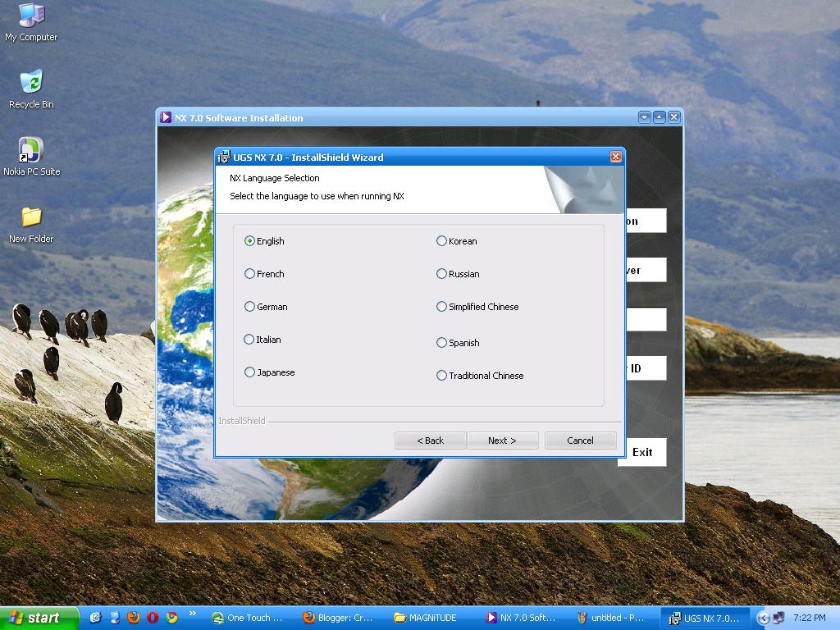Image resolution: width=840 pixels, height=630 pixels.
Task: Click the 7:22 PM system clock
Action: tap(810, 618)
